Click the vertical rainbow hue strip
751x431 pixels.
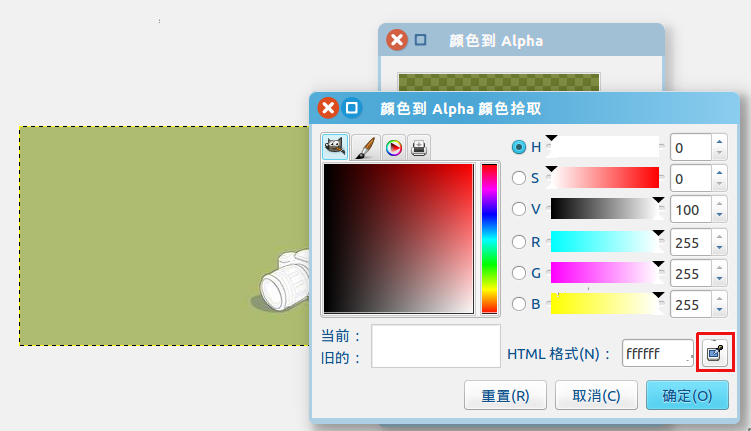click(x=489, y=238)
